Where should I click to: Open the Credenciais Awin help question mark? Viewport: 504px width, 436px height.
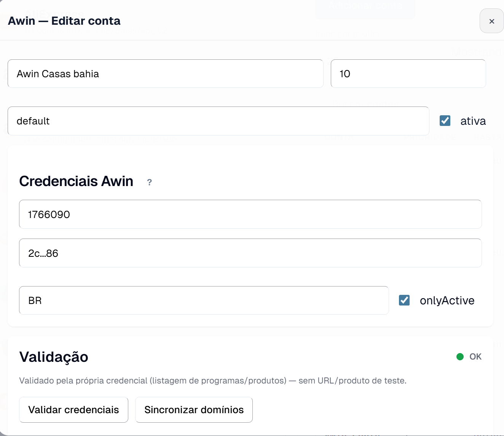point(150,182)
